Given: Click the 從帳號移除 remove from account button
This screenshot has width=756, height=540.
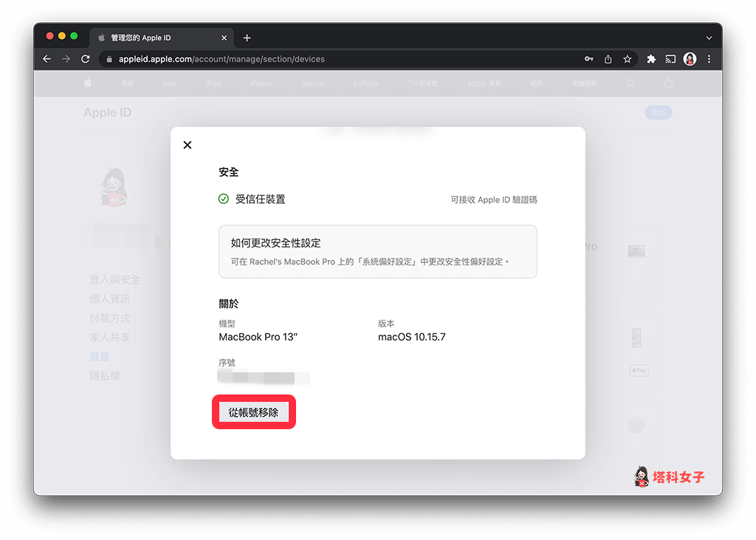Looking at the screenshot, I should (x=254, y=412).
